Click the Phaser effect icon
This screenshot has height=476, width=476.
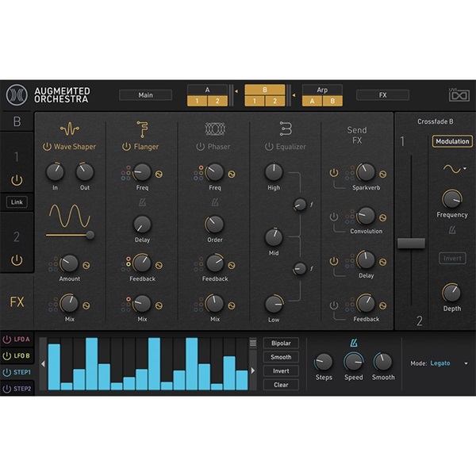(x=215, y=129)
